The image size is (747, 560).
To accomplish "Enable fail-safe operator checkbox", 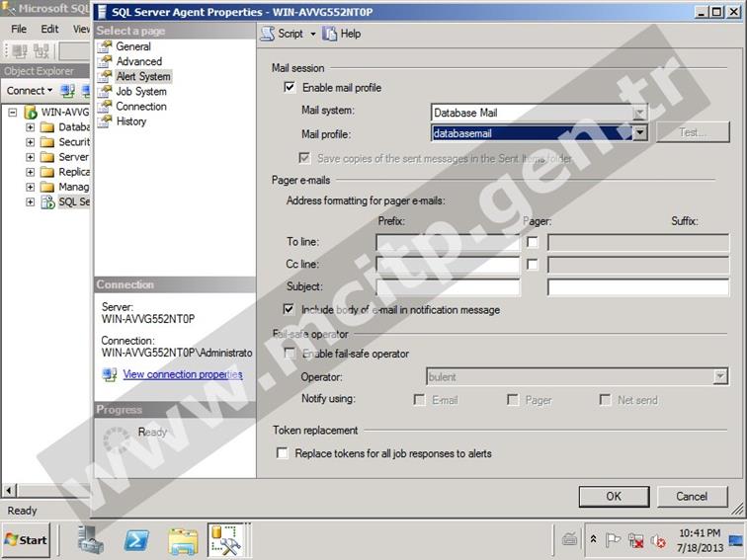I will tap(290, 354).
